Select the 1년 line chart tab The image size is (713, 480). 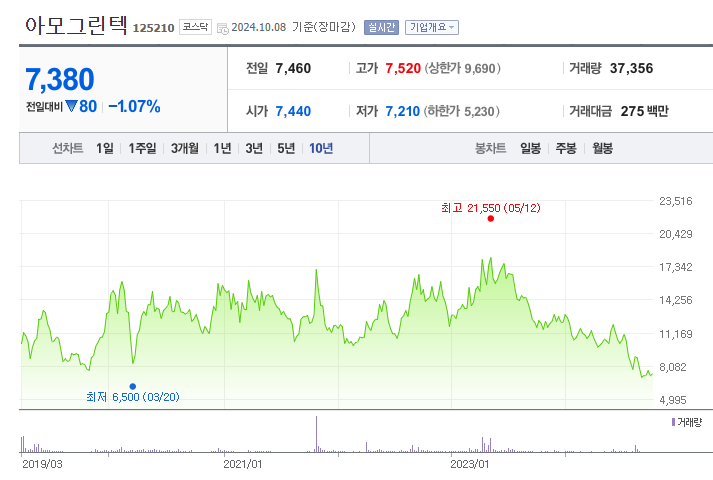click(222, 148)
